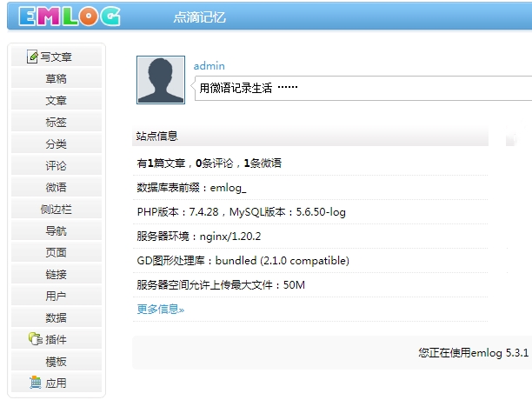532x400 pixels.
Task: Go to 标签 tags management
Action: [x=57, y=123]
